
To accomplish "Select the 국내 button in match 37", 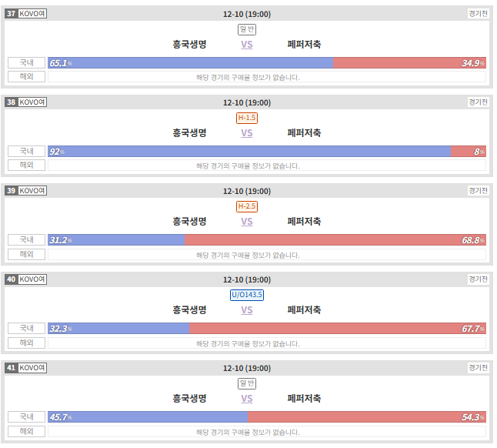I will pos(27,63).
